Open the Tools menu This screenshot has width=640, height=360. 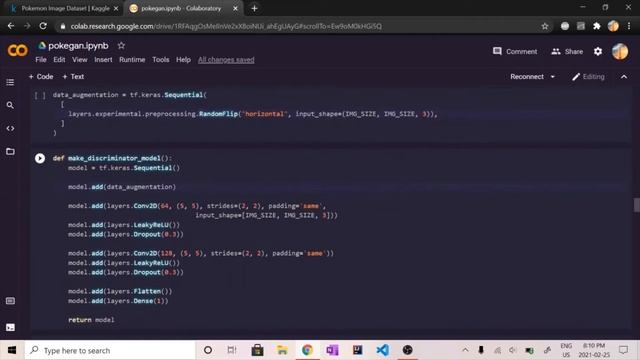[x=160, y=60]
